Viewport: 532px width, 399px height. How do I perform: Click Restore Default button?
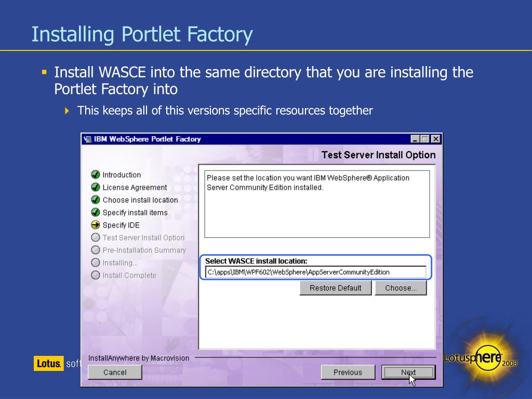coord(336,288)
